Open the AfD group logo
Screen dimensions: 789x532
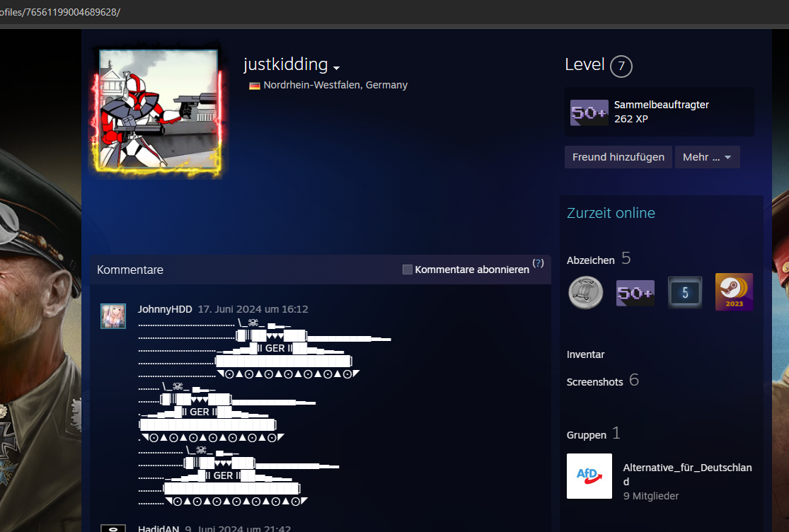pyautogui.click(x=589, y=476)
